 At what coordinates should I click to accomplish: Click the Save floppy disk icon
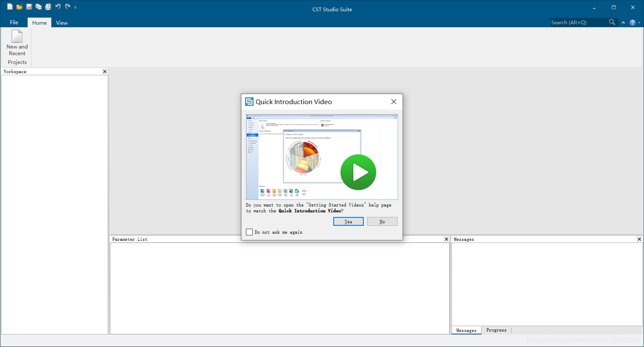29,7
